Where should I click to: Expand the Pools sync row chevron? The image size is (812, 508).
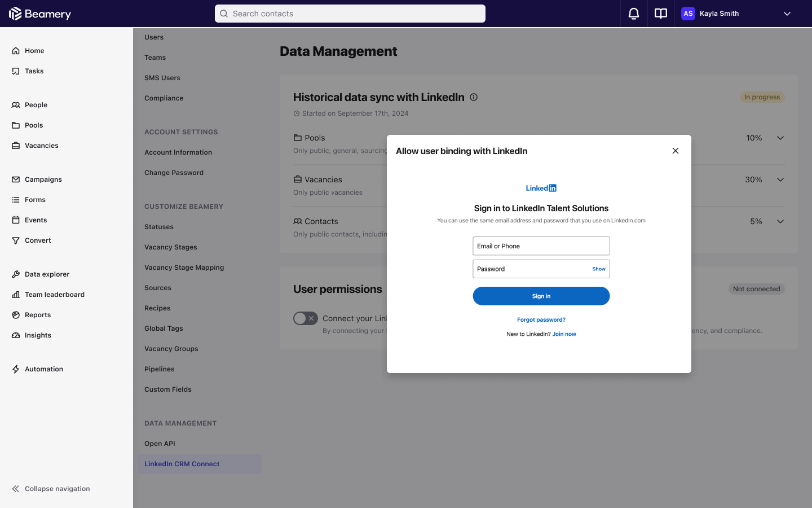[x=780, y=138]
